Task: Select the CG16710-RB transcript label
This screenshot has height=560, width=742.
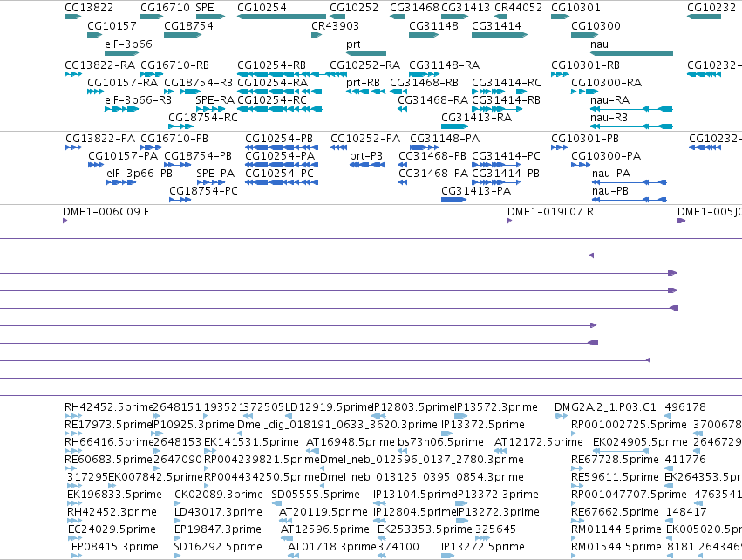Action: 174,65
